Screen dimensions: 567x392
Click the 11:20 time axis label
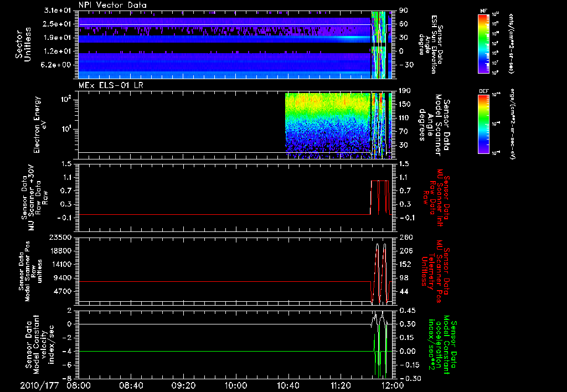point(341,385)
